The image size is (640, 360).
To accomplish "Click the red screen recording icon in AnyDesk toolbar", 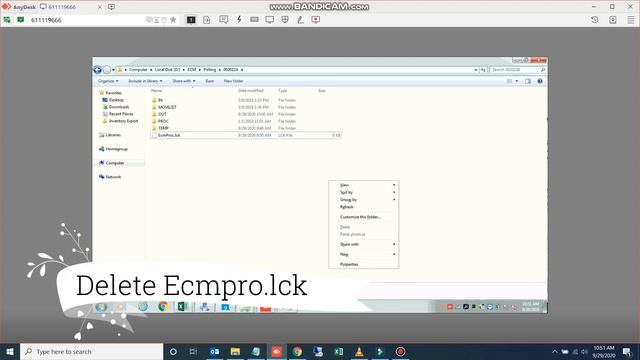I will [x=316, y=20].
